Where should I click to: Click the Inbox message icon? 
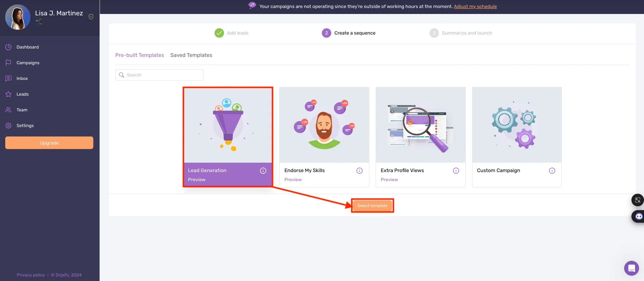pos(8,79)
